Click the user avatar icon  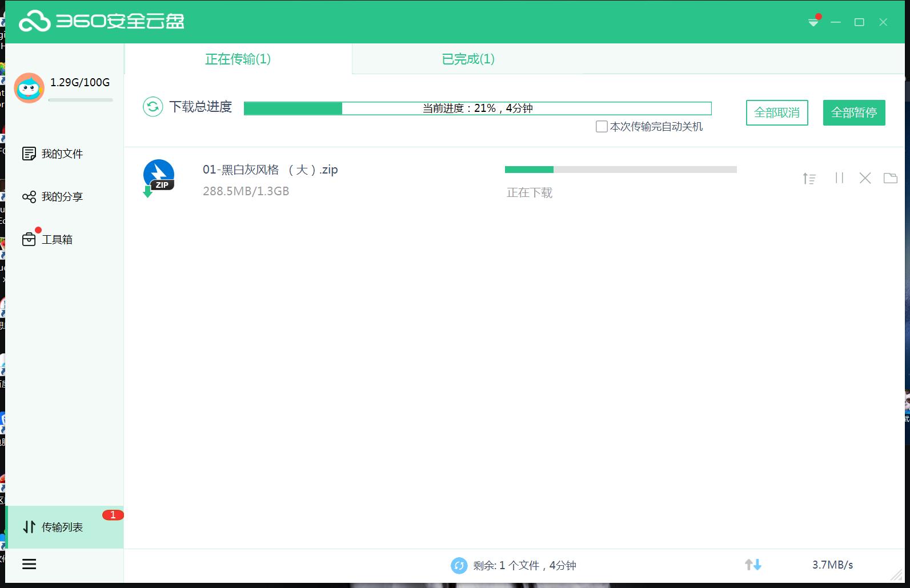(x=29, y=88)
